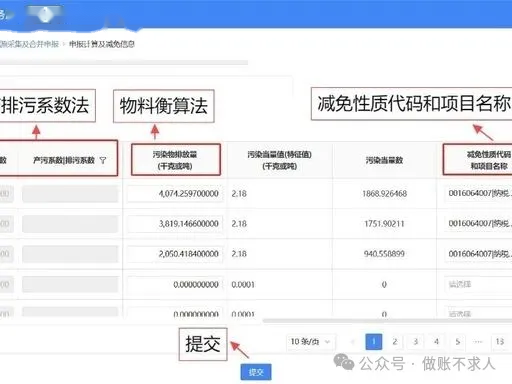Edit emission field 4,074.259700000
The width and height of the screenshot is (512, 384).
click(175, 194)
